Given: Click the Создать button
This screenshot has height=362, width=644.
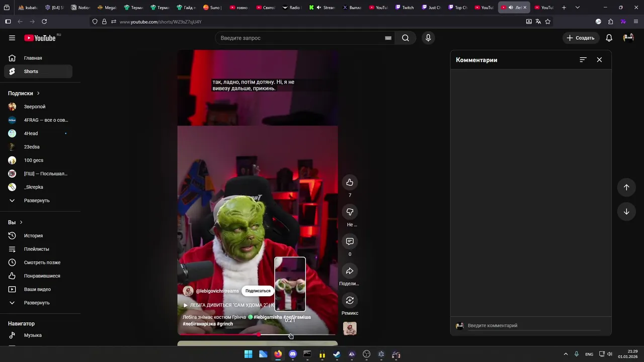Looking at the screenshot, I should [x=581, y=38].
